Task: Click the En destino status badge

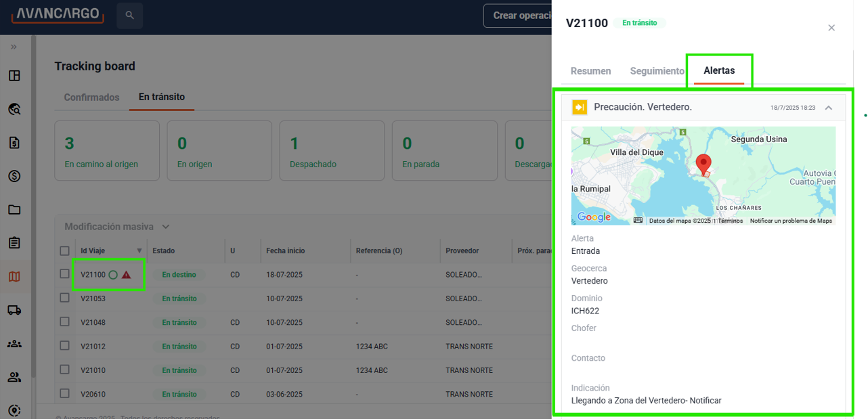Action: click(x=179, y=275)
